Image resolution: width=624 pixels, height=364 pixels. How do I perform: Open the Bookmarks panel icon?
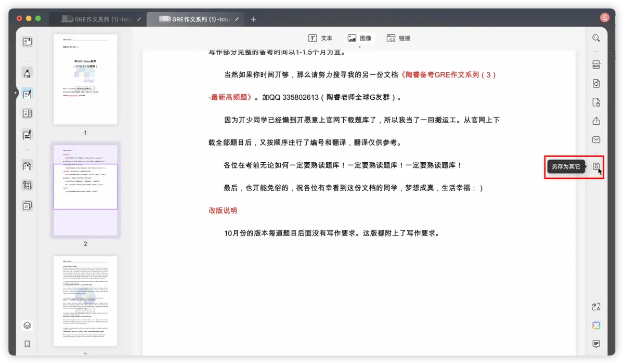pyautogui.click(x=27, y=344)
